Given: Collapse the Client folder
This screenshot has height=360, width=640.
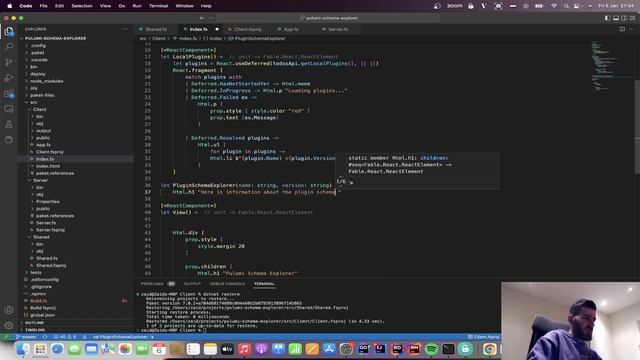Looking at the screenshot, I should tap(76, 109).
